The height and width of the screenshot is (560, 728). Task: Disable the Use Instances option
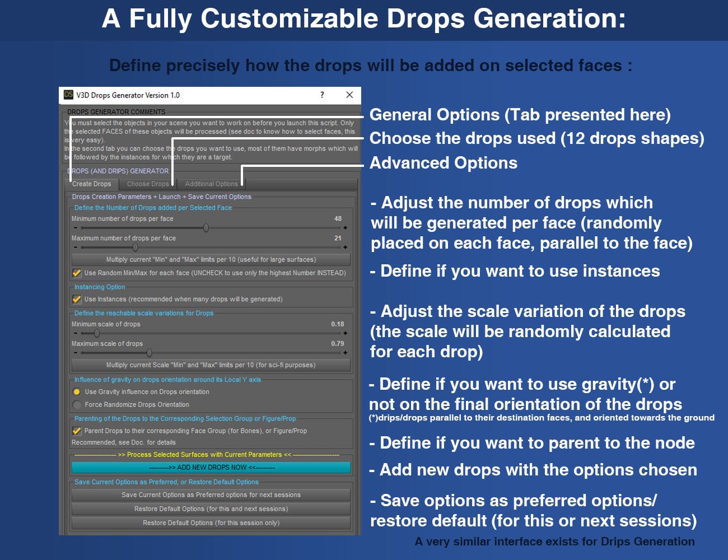77,298
